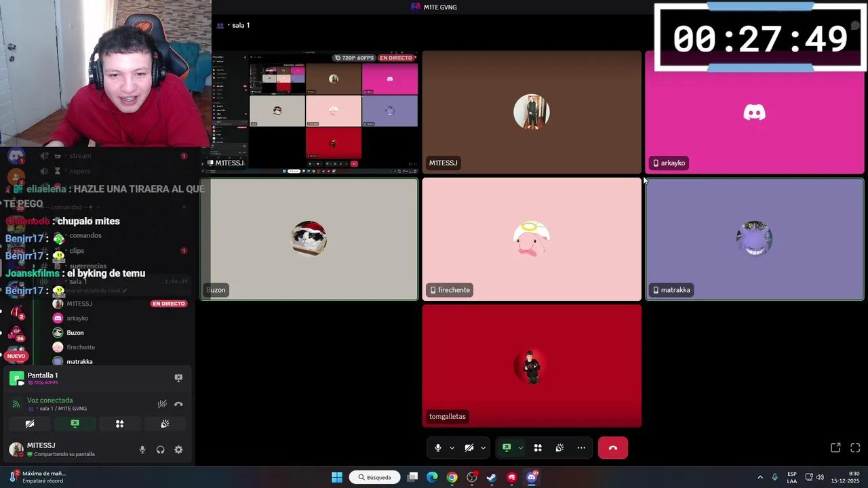Open Steam from taskbar
Screen dimensions: 868x488
(492, 477)
